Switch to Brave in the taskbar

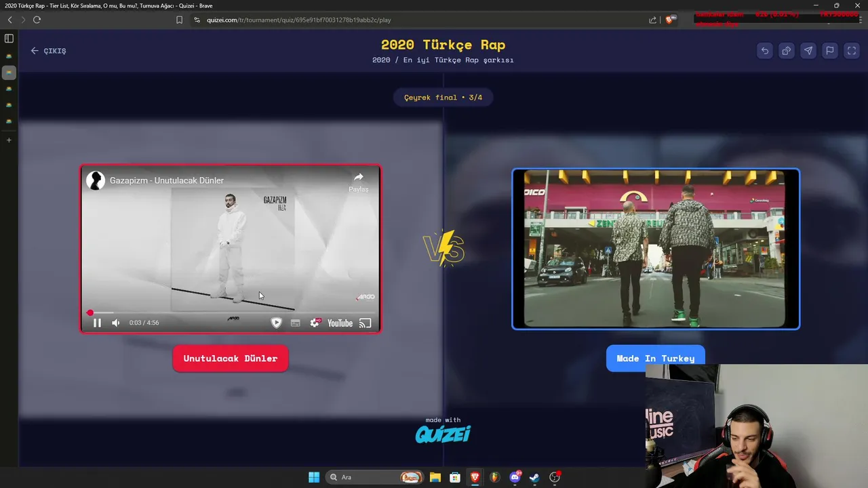point(475,477)
